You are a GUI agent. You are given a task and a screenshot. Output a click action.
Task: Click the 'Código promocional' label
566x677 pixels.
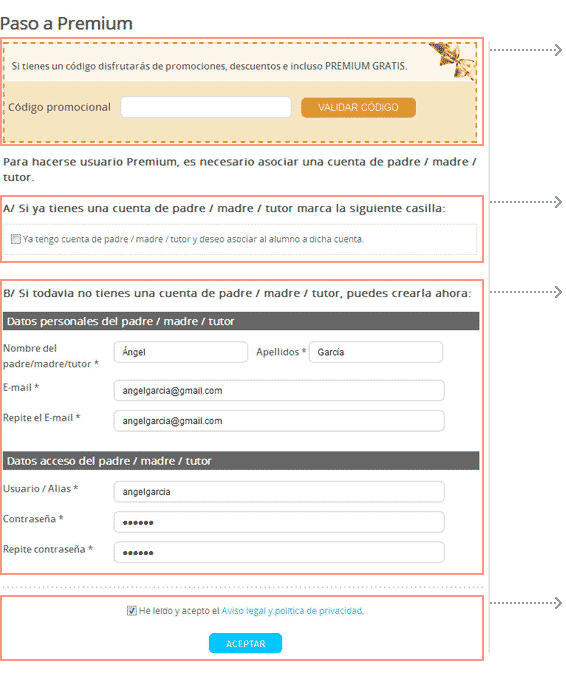pos(60,107)
